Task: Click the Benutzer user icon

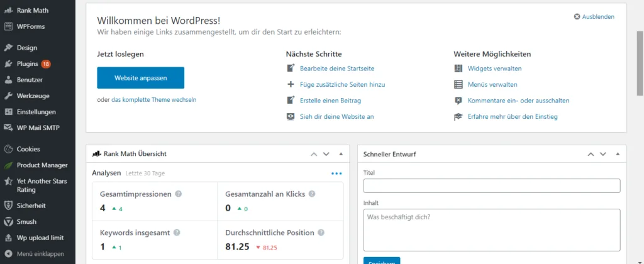Action: click(x=8, y=80)
